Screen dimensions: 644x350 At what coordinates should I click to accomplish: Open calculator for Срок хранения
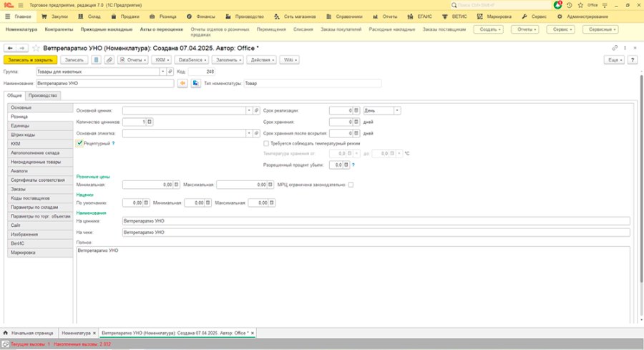pos(356,122)
